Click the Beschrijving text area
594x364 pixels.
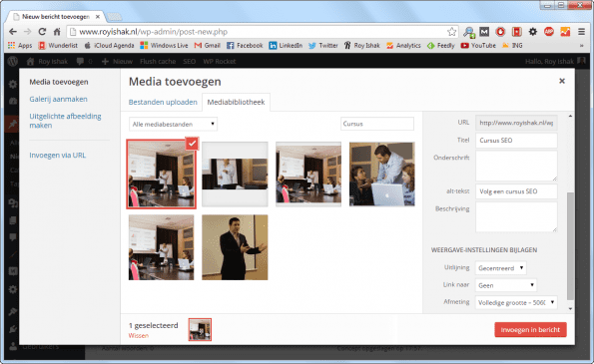tap(516, 216)
